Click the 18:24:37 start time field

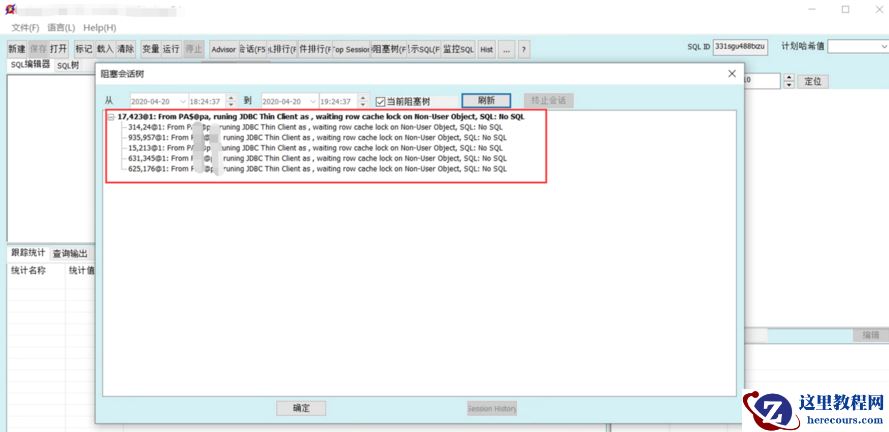point(207,101)
